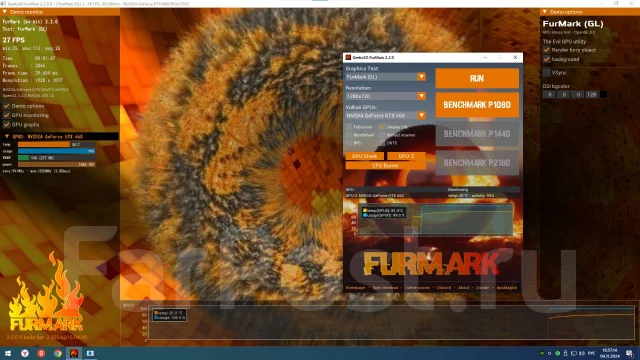The image size is (640, 360).
Task: Toggle Demo options checkbox in demo monitor
Action: point(7,106)
